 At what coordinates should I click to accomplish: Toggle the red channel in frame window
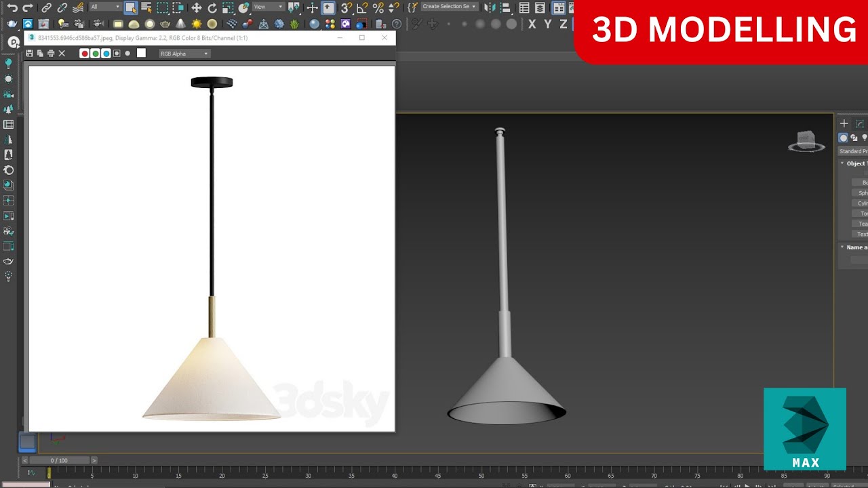point(84,53)
